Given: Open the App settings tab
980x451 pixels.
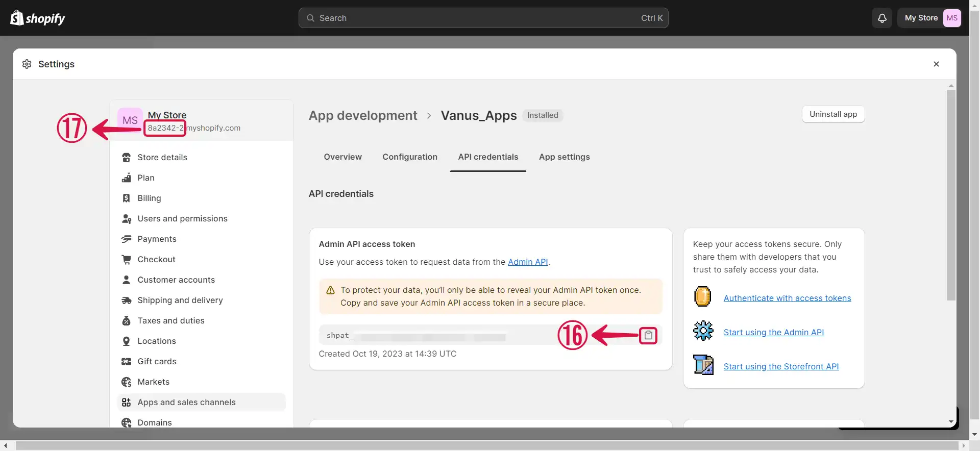Looking at the screenshot, I should [565, 157].
